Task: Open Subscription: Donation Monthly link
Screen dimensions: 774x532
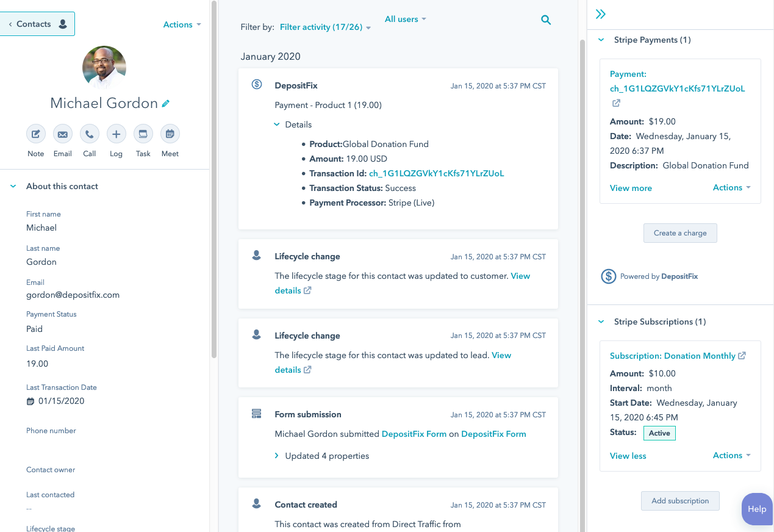Action: (x=673, y=356)
